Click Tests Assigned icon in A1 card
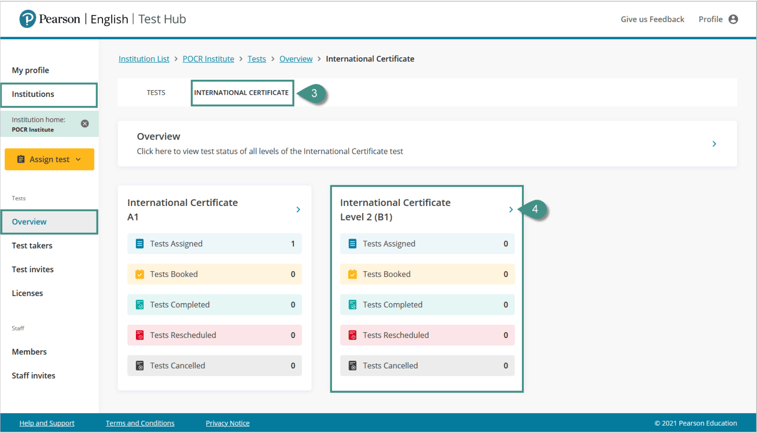This screenshot has width=757, height=433. point(140,244)
